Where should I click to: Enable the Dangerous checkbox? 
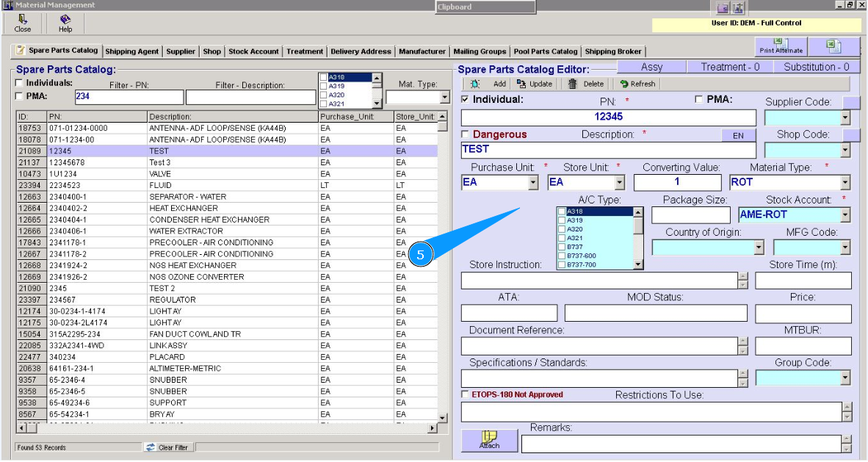click(x=466, y=134)
